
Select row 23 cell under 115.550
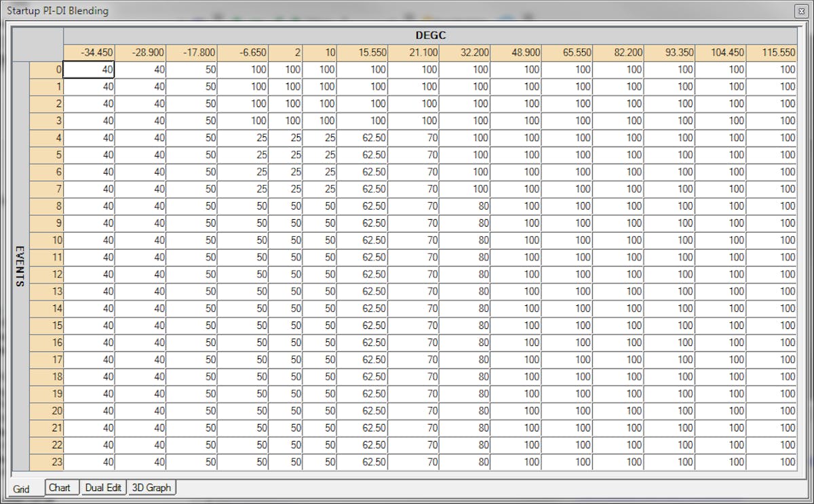coord(771,462)
